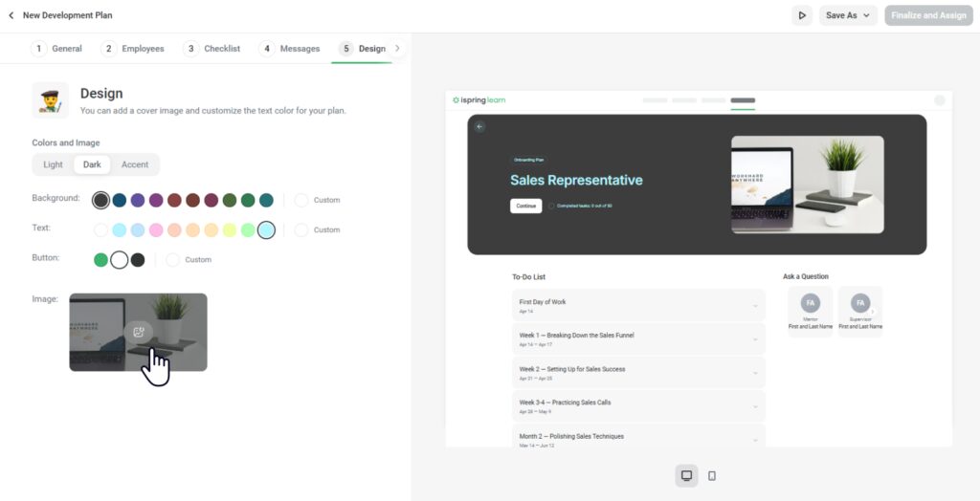Image resolution: width=980 pixels, height=501 pixels.
Task: Select the teal background swatch
Action: (266, 200)
